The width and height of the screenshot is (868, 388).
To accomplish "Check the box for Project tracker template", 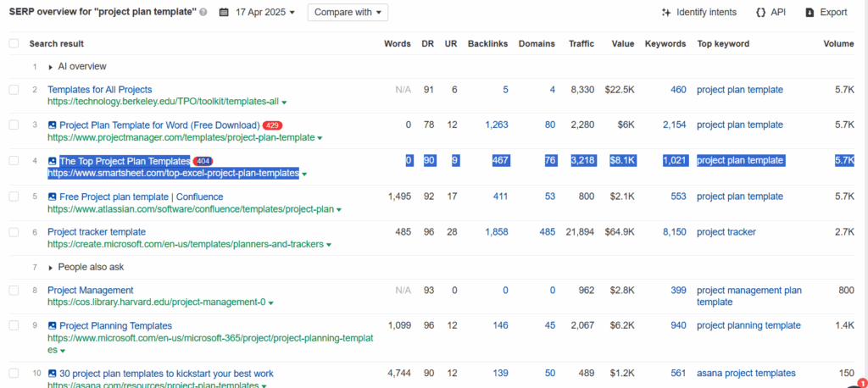I will pos(14,232).
